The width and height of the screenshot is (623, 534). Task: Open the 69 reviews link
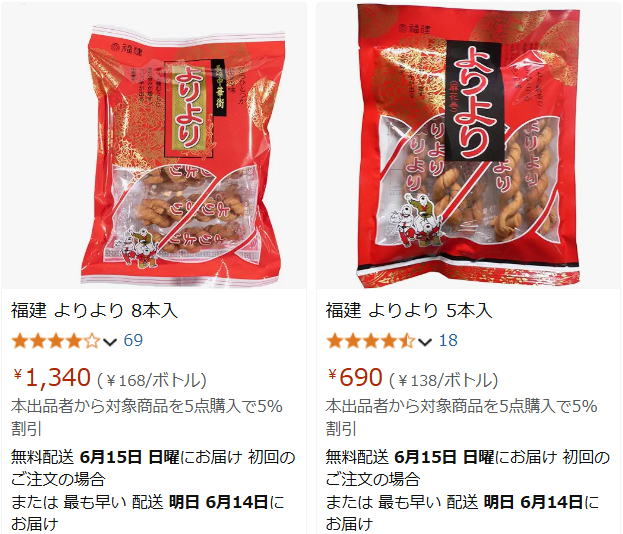(133, 341)
